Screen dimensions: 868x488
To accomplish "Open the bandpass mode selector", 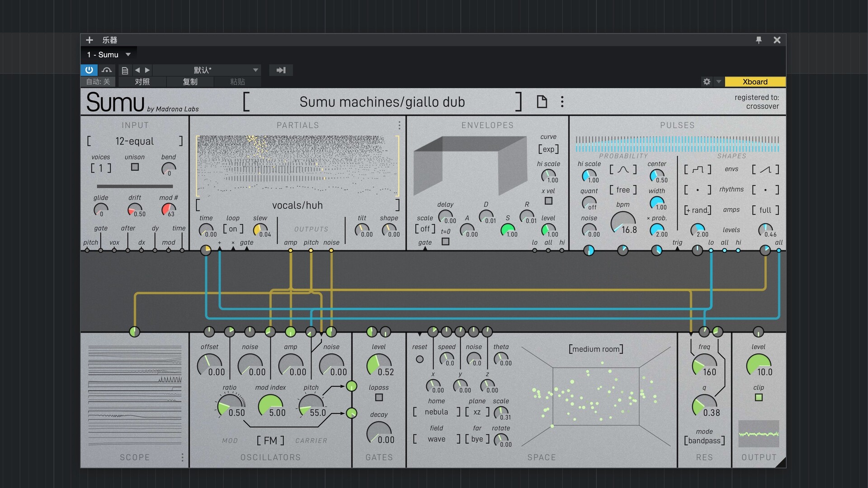I will 704,441.
